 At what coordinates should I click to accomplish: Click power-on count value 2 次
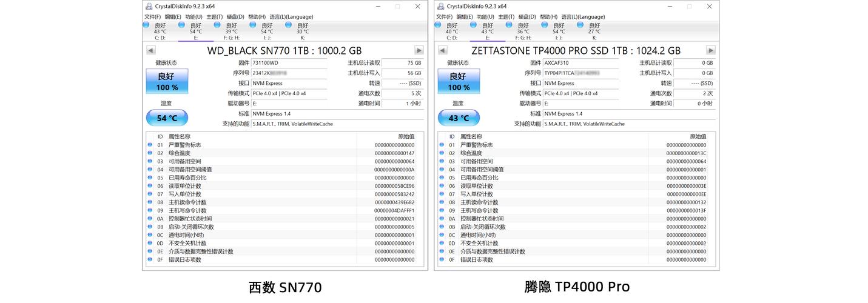(x=694, y=93)
